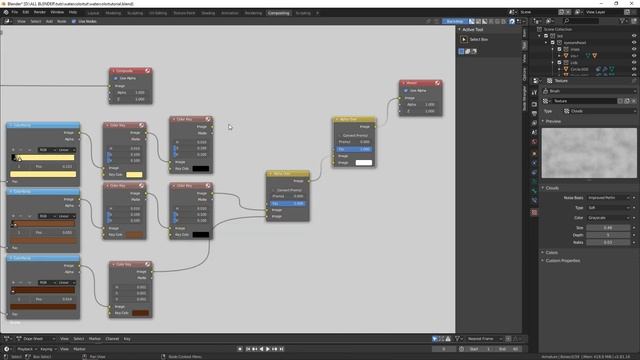This screenshot has height=360, width=640.
Task: Open the File menu
Action: coord(15,12)
